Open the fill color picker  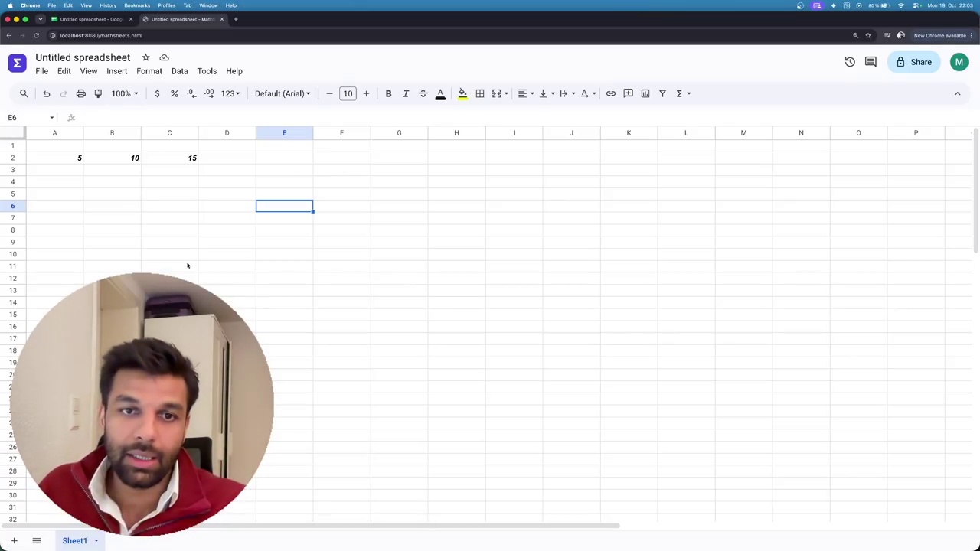(x=462, y=93)
